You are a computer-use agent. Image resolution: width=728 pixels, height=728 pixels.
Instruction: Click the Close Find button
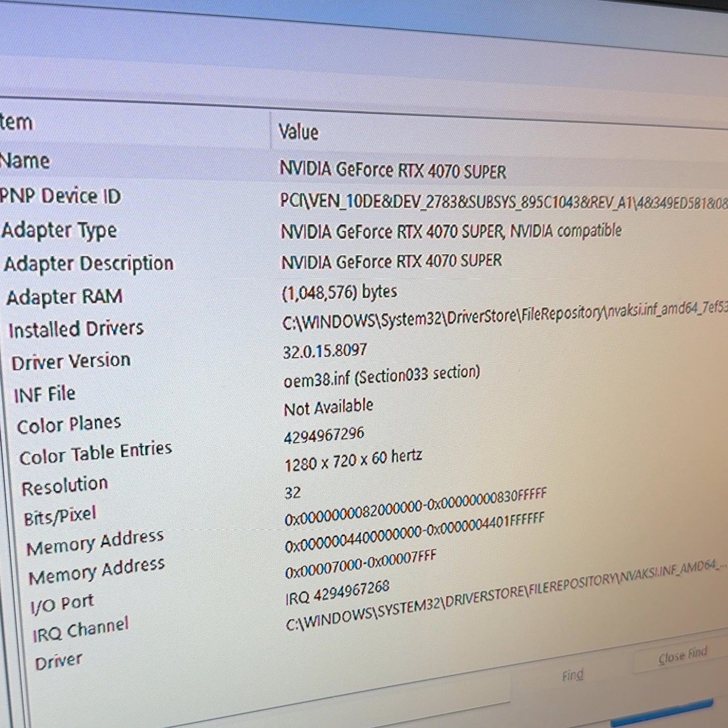click(682, 656)
